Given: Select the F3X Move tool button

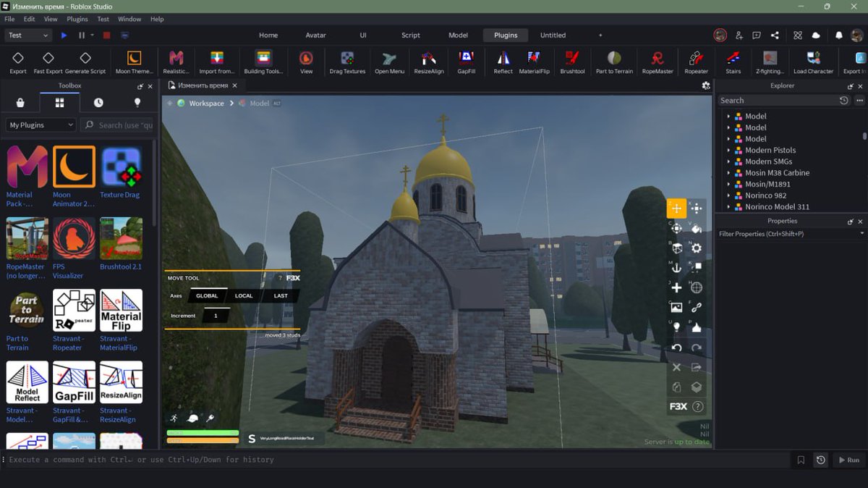Looking at the screenshot, I should point(676,209).
